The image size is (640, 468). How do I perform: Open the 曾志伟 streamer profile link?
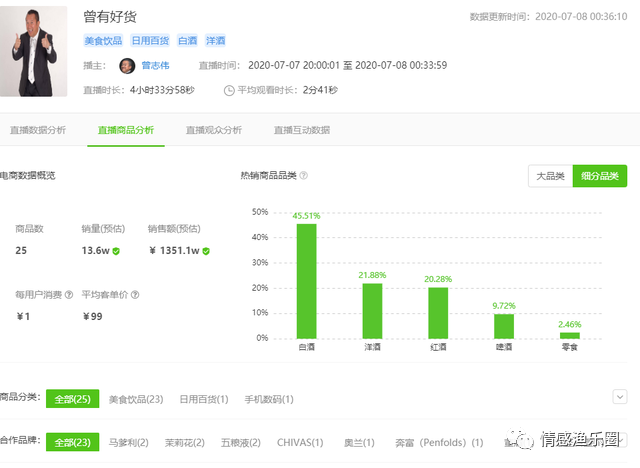click(155, 66)
